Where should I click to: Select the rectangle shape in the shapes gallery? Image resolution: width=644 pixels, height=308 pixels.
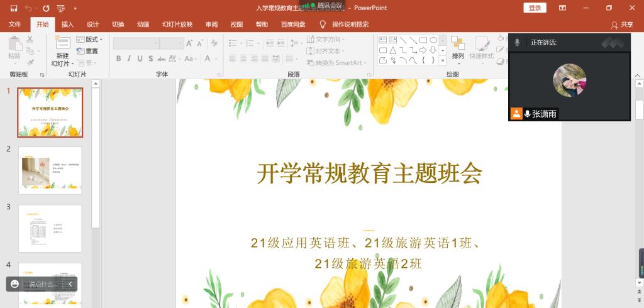click(423, 40)
